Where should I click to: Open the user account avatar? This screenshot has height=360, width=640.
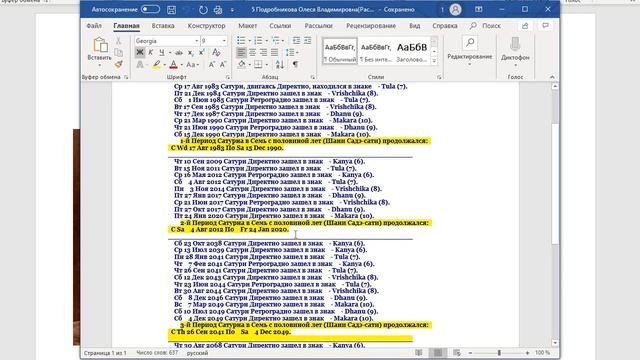[456, 9]
